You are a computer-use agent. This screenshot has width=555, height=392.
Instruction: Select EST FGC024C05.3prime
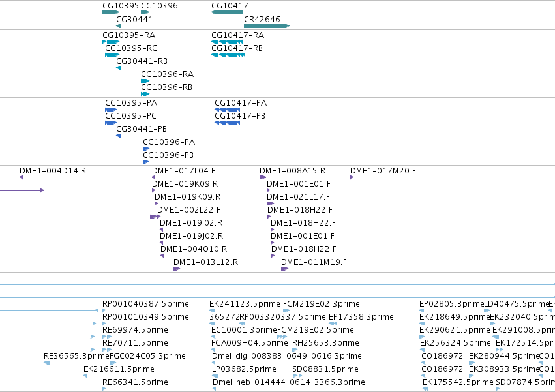point(147,356)
